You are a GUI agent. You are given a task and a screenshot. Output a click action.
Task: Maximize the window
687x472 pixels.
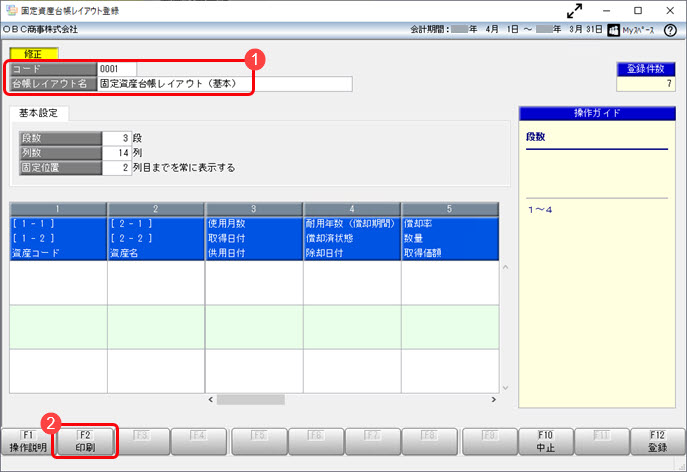[x=638, y=10]
